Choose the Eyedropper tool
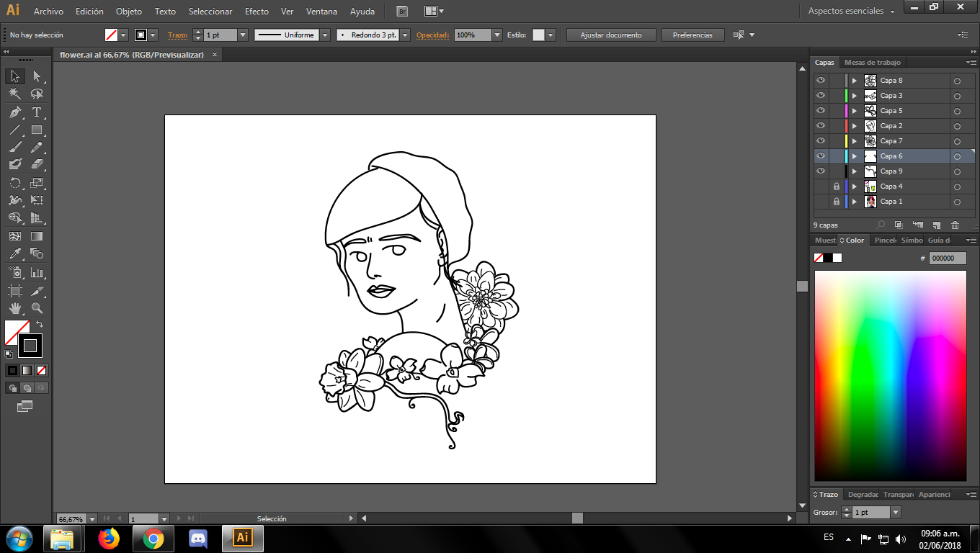 click(x=14, y=253)
